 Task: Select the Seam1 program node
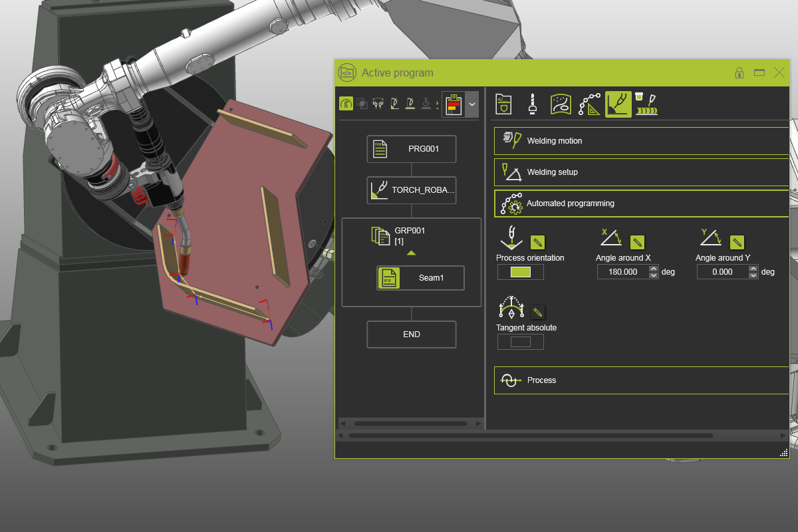point(420,277)
